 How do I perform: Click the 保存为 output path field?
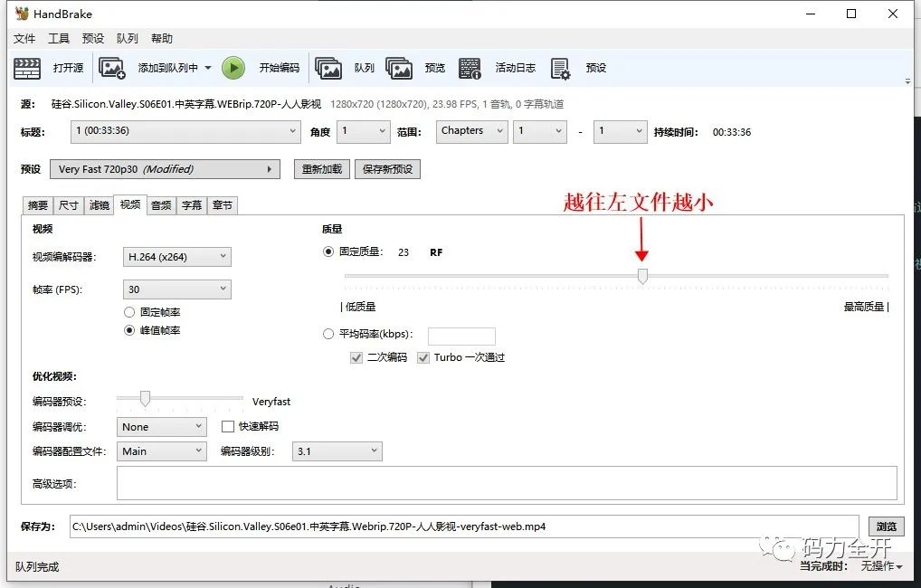pyautogui.click(x=464, y=526)
